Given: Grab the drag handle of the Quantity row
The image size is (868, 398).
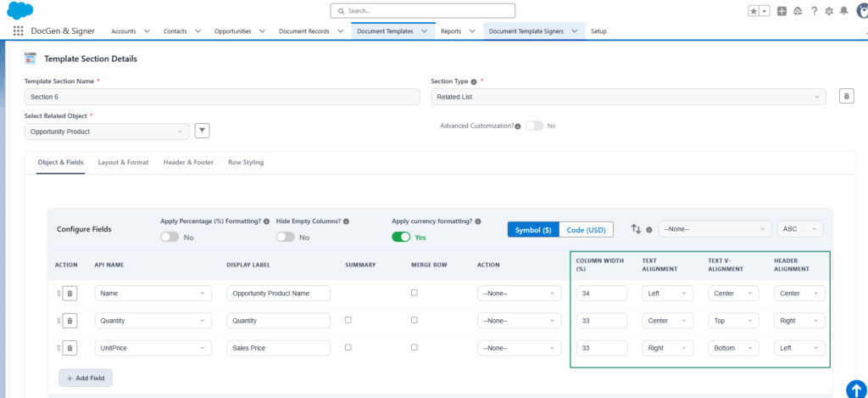Looking at the screenshot, I should (58, 321).
